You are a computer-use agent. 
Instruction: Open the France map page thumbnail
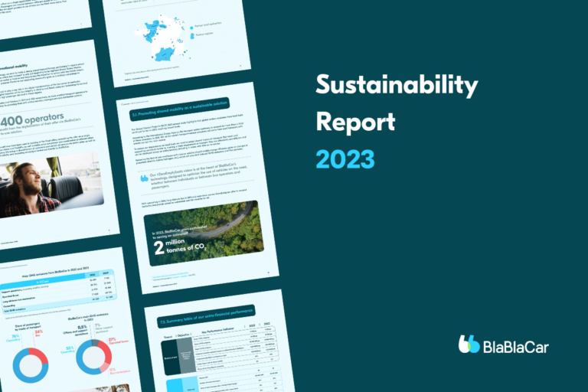coord(176,39)
